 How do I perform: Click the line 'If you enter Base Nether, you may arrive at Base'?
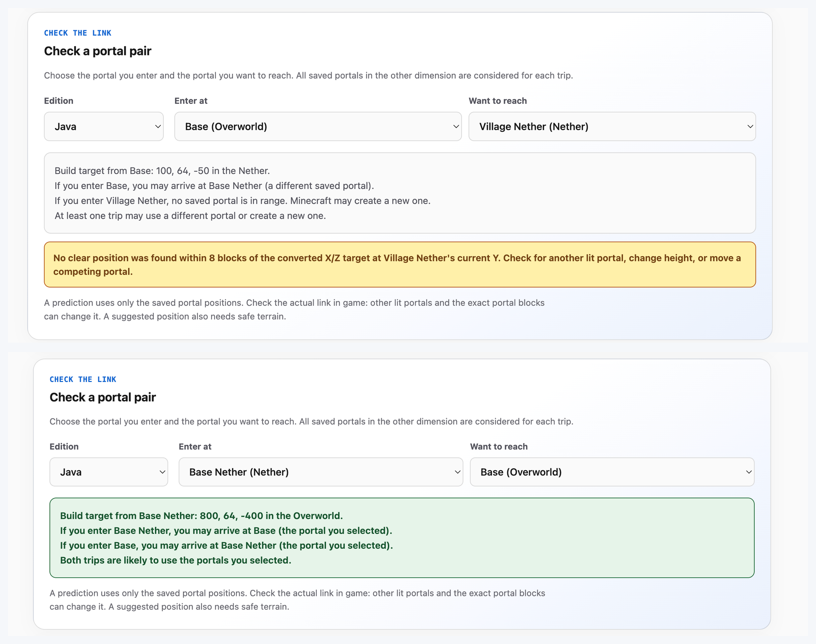(226, 531)
